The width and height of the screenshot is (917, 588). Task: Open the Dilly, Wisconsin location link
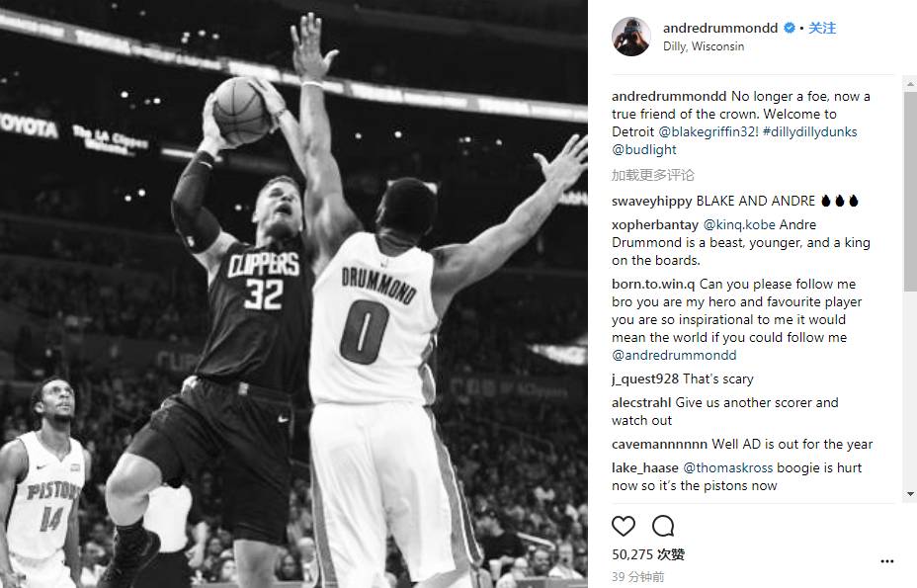(x=704, y=46)
